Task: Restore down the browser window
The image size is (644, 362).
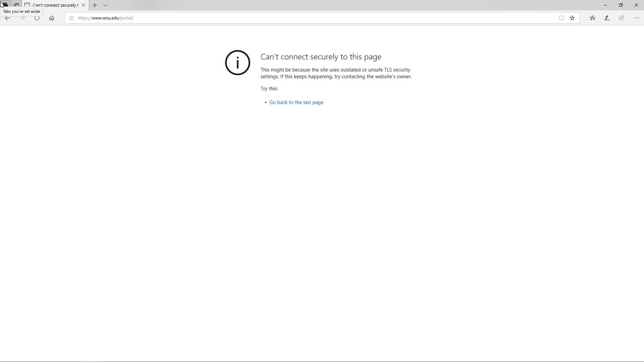Action: [x=621, y=5]
